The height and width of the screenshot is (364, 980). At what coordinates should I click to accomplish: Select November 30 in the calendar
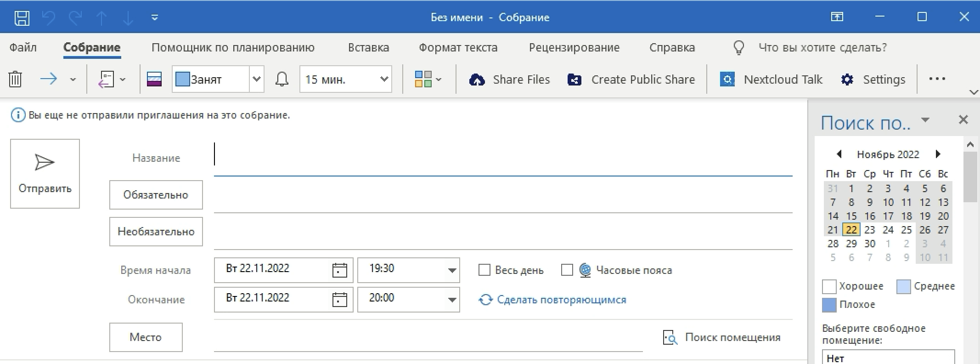pos(870,244)
